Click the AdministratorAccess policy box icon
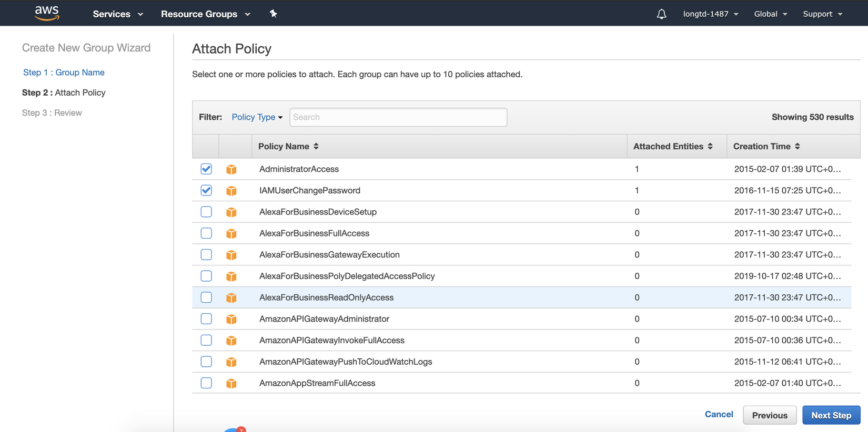 (231, 169)
